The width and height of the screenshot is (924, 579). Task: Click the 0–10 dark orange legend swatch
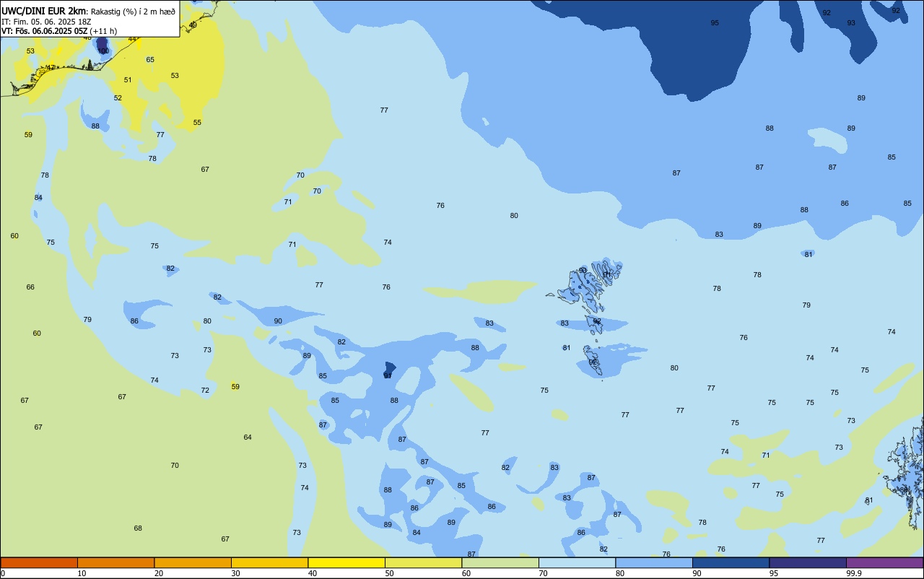click(x=39, y=562)
